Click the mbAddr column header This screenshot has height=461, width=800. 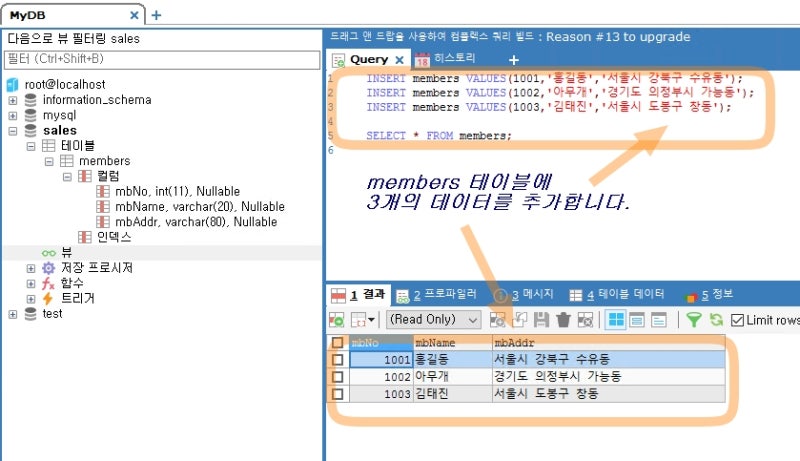pyautogui.click(x=609, y=343)
